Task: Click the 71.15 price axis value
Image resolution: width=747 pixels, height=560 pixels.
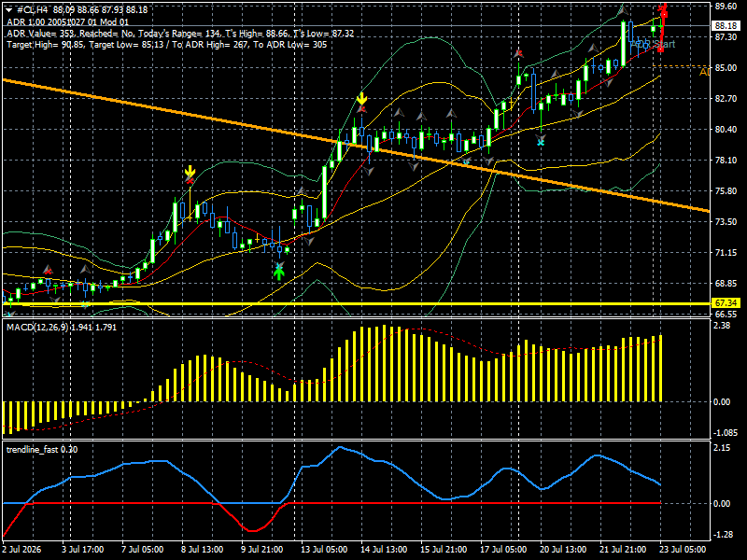Action: click(726, 252)
